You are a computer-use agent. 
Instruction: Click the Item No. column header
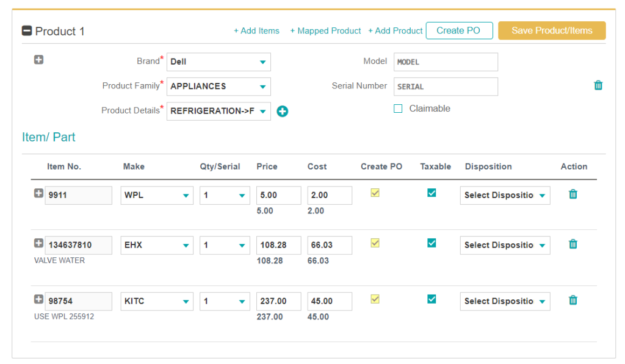tap(64, 166)
